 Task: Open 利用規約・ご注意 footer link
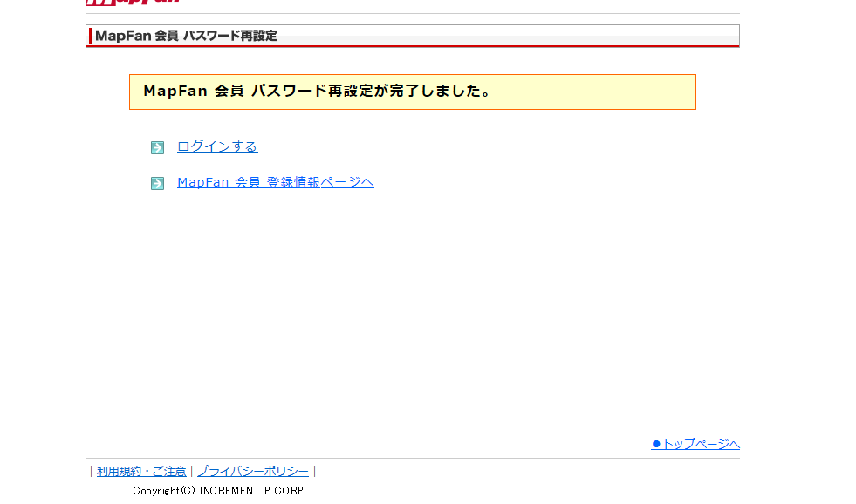tap(141, 471)
